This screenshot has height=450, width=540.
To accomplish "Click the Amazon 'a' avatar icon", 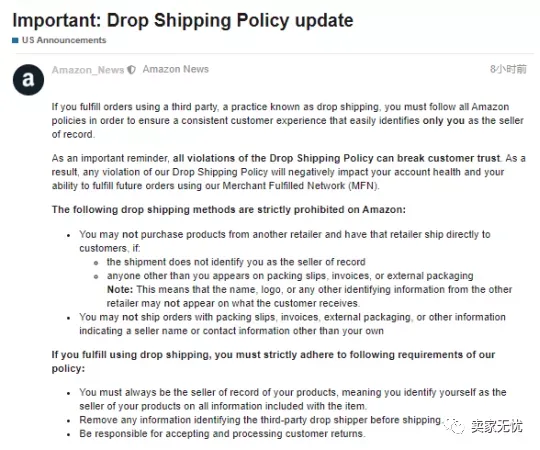I will click(x=28, y=80).
